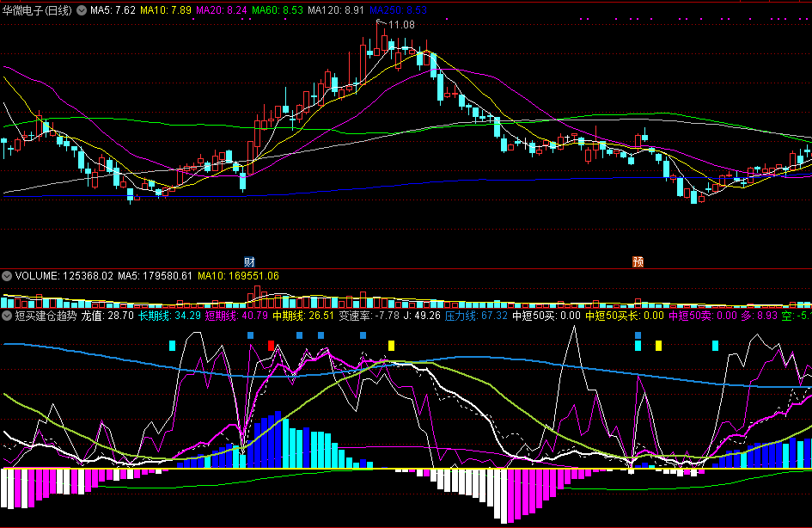Screen dimensions: 812x528
Task: Click the MA10: 7.89 label
Action: pyautogui.click(x=166, y=10)
